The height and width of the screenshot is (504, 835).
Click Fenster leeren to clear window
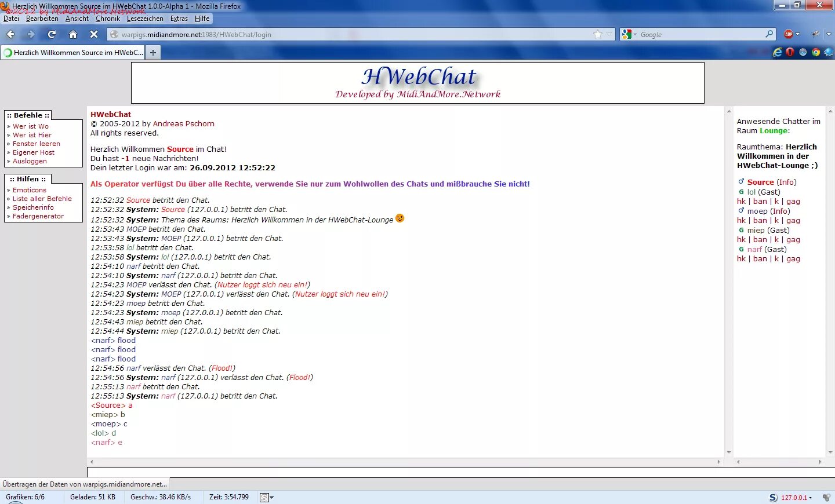(x=37, y=144)
